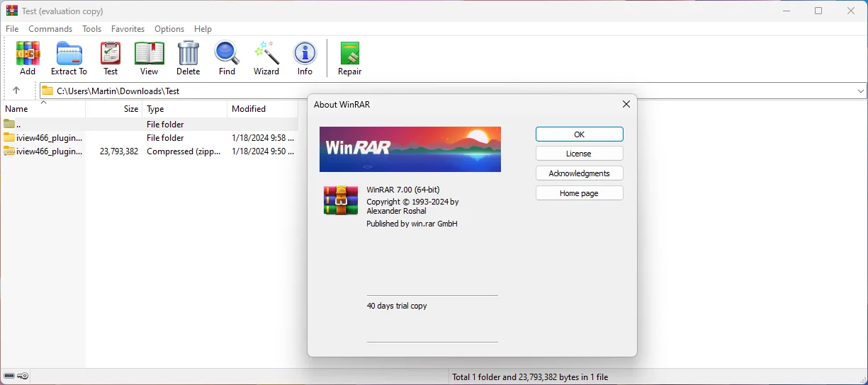The height and width of the screenshot is (385, 868).
Task: Click the WinRAR sunset banner image
Action: [410, 149]
